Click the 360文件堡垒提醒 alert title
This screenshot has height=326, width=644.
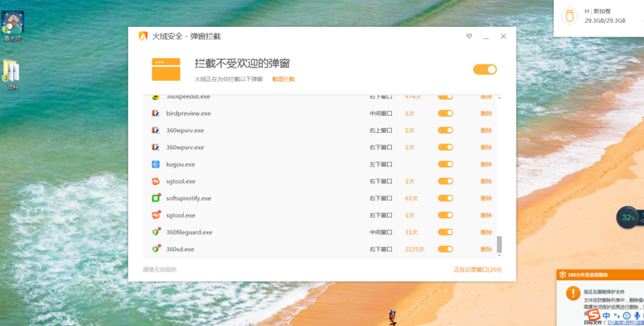[x=588, y=275]
